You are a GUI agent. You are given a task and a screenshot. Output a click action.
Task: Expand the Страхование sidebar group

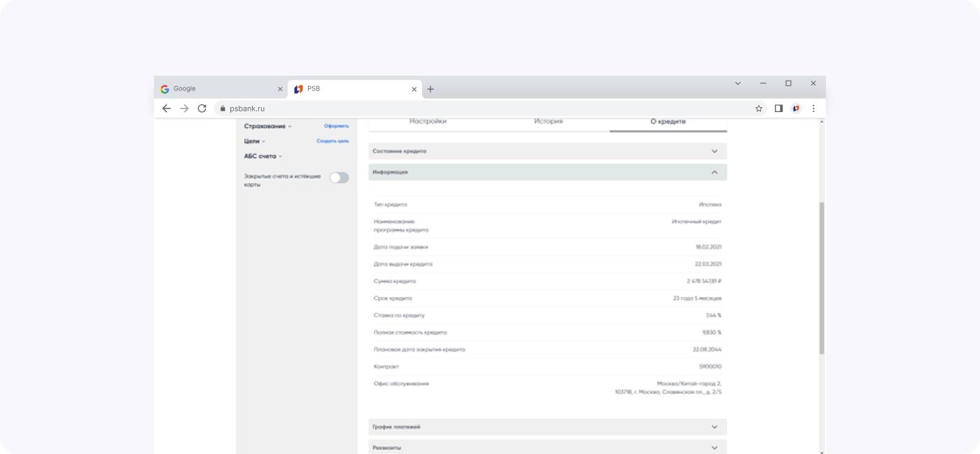(x=267, y=126)
